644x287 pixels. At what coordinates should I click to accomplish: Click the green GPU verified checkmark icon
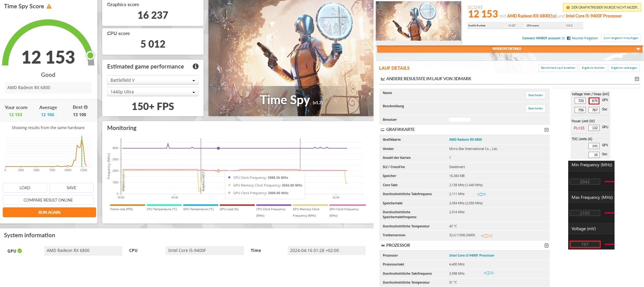point(20,251)
